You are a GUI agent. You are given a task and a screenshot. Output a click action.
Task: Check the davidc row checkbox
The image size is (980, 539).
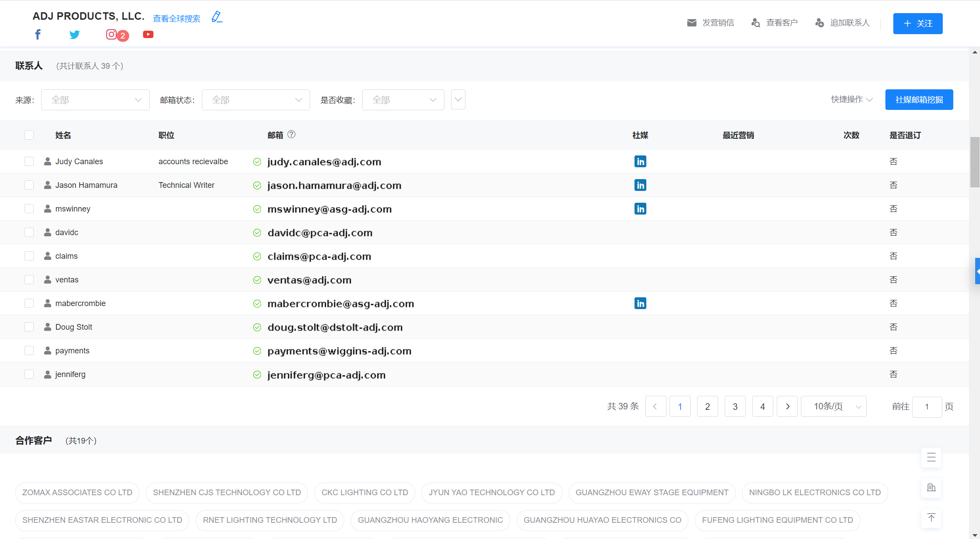(x=29, y=233)
